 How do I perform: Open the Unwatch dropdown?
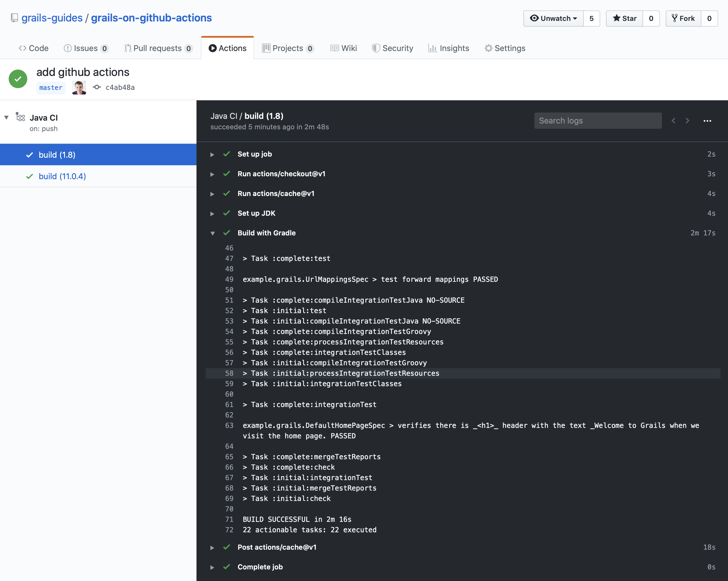[554, 18]
